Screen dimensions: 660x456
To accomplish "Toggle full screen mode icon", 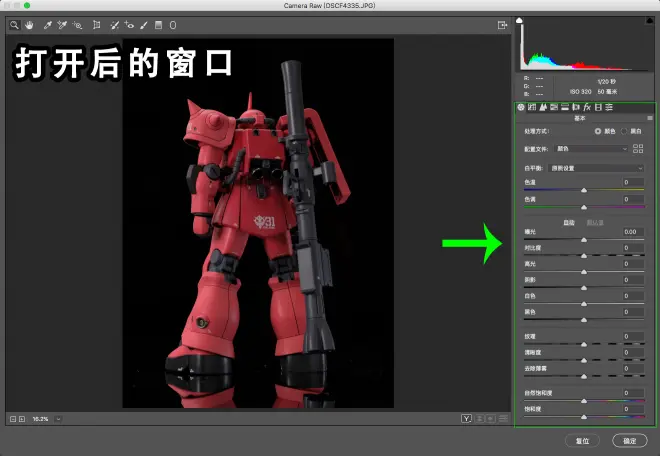I will [502, 25].
